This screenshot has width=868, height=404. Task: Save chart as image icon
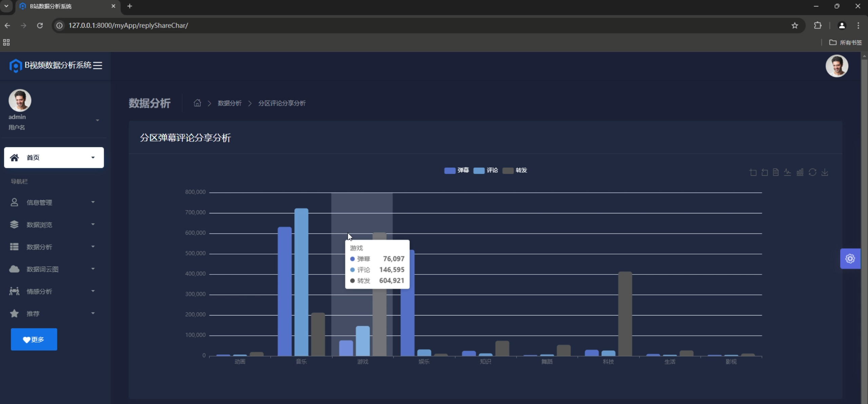(825, 172)
